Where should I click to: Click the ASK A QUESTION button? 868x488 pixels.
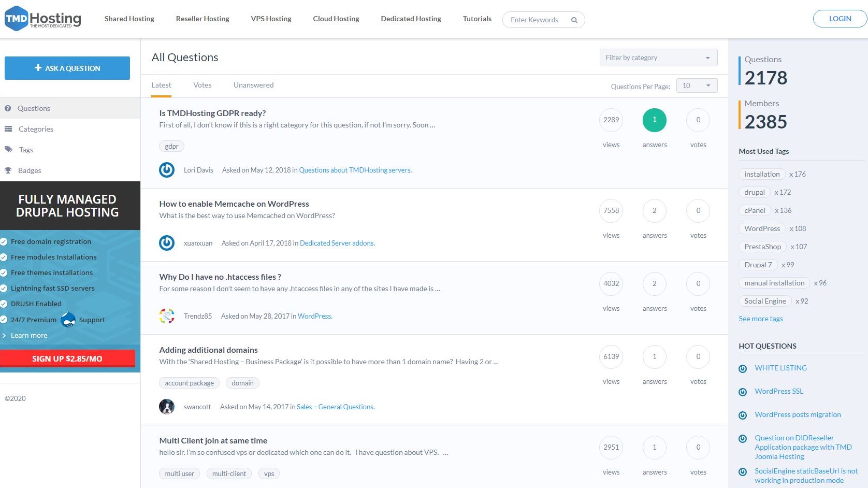(67, 68)
